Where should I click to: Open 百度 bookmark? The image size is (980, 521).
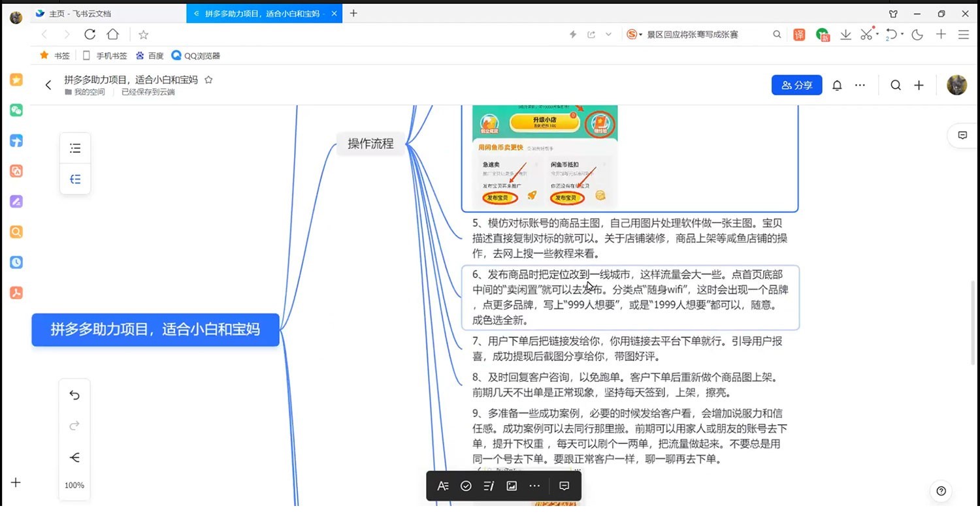click(x=150, y=55)
